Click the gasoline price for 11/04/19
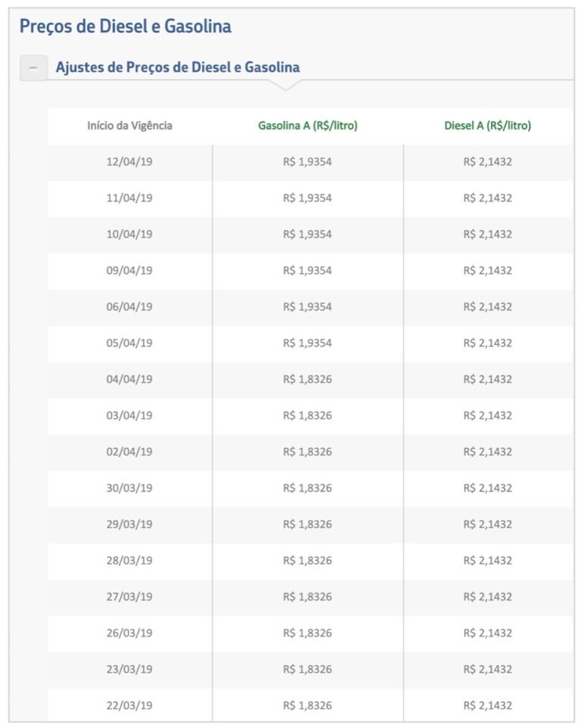 pyautogui.click(x=308, y=198)
